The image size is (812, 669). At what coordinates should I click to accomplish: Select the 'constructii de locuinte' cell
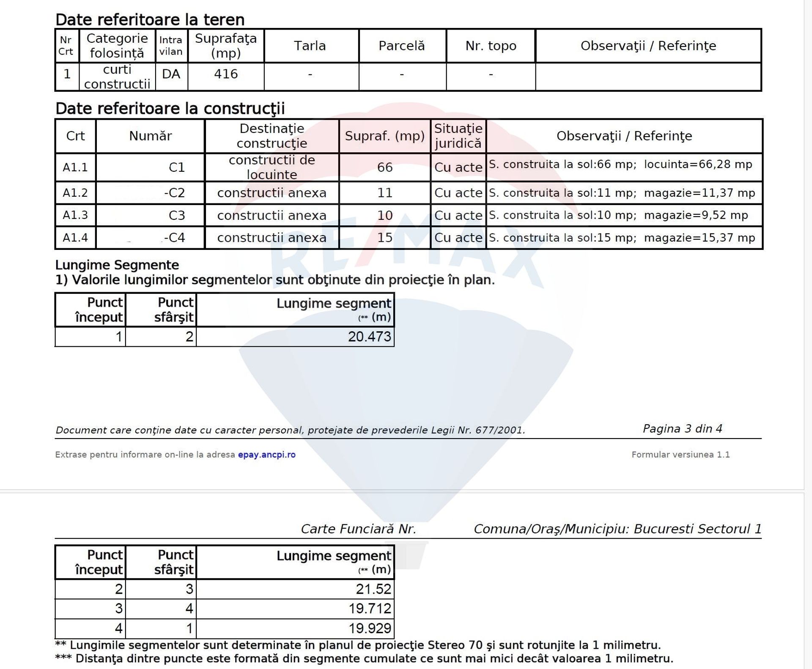(x=272, y=167)
